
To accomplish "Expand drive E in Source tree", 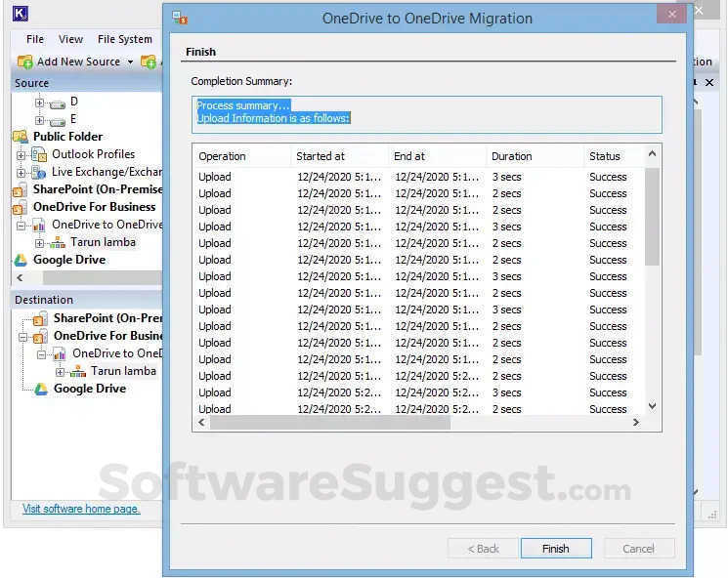I will click(39, 120).
